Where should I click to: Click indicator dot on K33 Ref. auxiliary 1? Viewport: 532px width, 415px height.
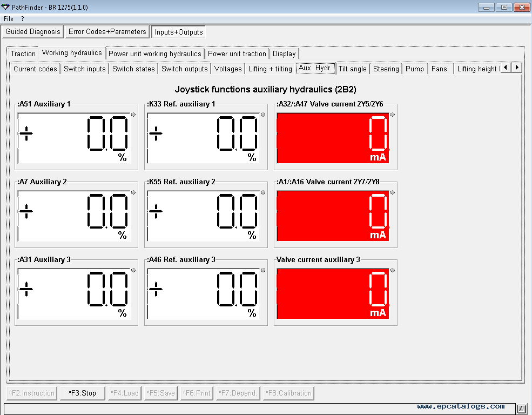pyautogui.click(x=263, y=115)
